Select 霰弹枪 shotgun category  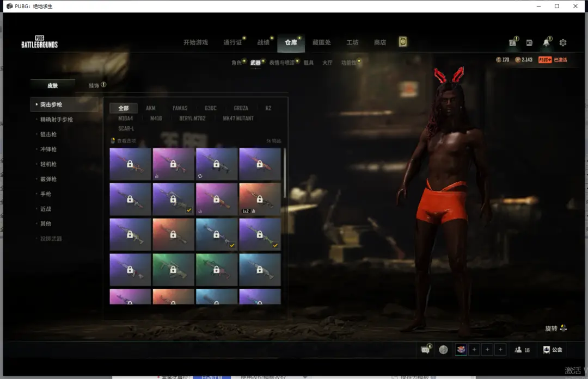point(48,179)
